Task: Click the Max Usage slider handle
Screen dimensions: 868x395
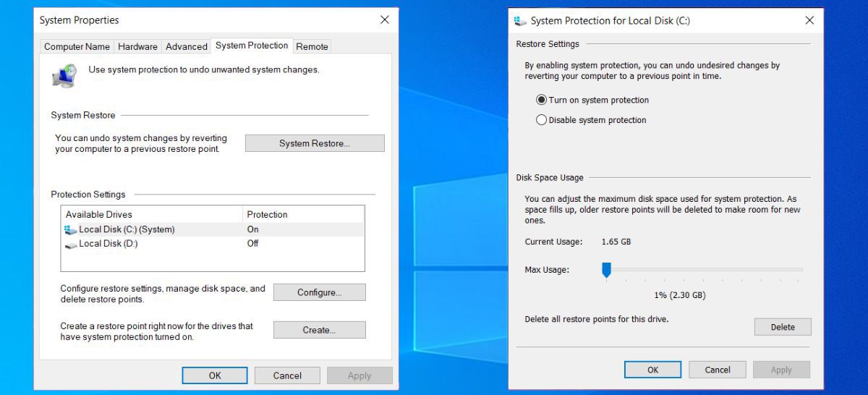Action: point(607,270)
